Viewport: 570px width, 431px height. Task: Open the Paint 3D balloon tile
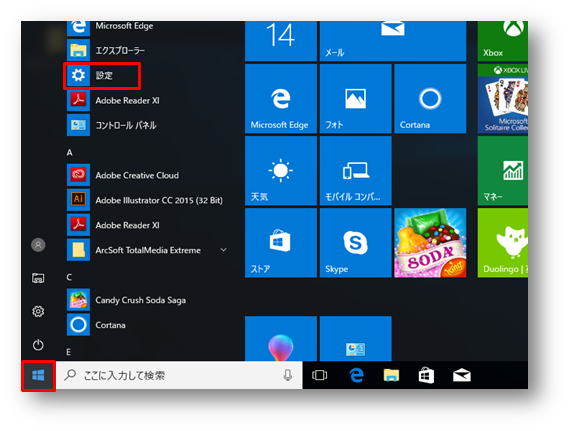pyautogui.click(x=281, y=339)
